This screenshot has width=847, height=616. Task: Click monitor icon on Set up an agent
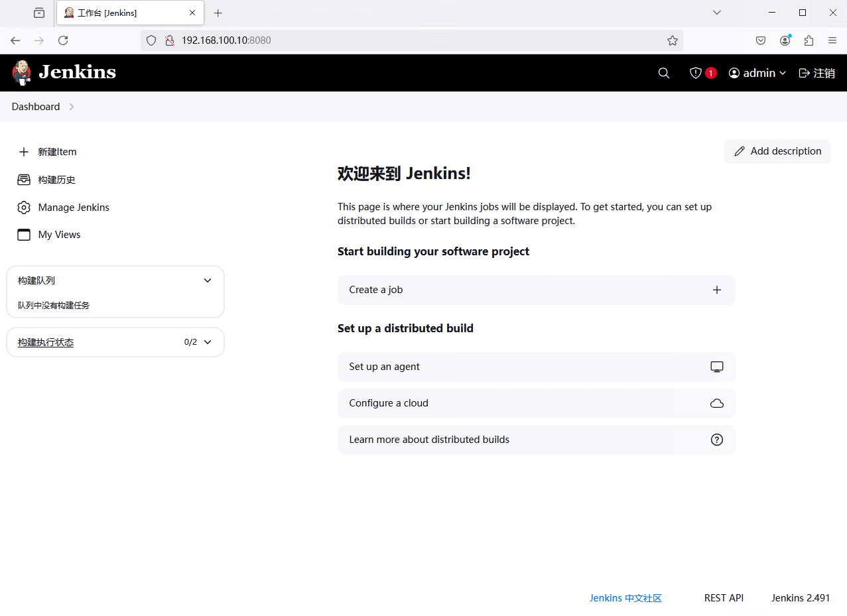click(x=716, y=367)
